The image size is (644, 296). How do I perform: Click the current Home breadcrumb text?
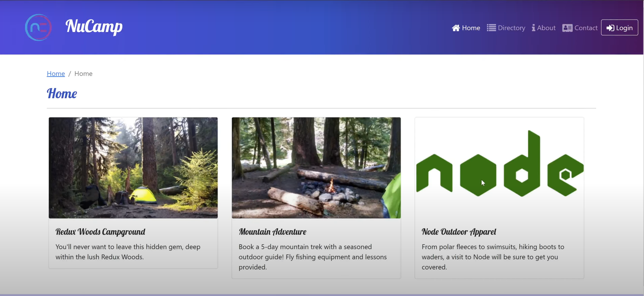coord(84,73)
